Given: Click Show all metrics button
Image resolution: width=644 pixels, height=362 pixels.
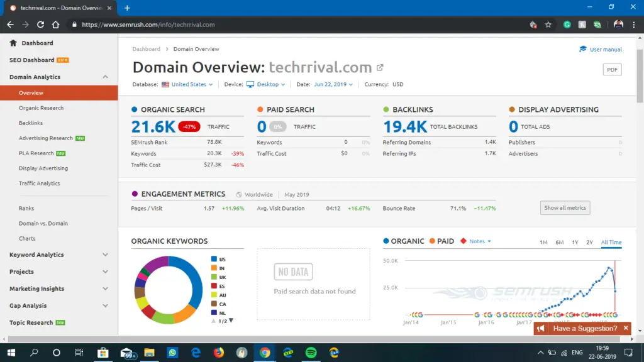Looking at the screenshot, I should [565, 208].
